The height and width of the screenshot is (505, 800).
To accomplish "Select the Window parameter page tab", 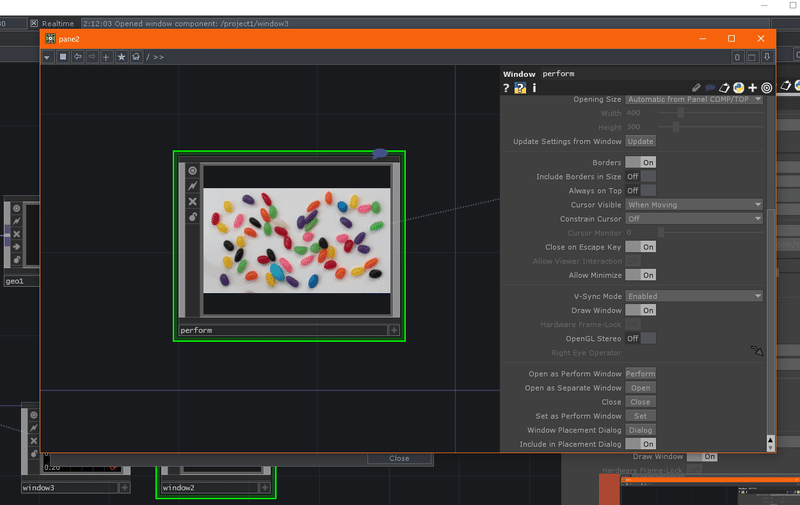I will [x=519, y=74].
